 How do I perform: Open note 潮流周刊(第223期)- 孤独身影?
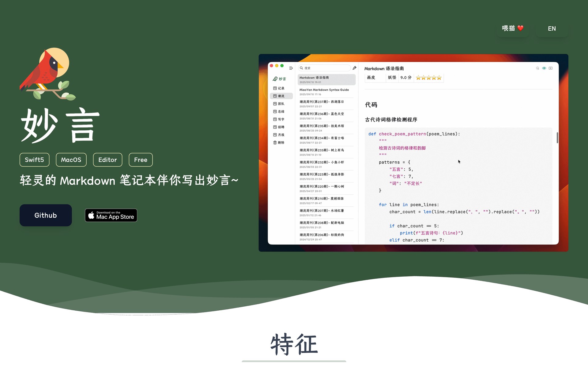tap(326, 176)
